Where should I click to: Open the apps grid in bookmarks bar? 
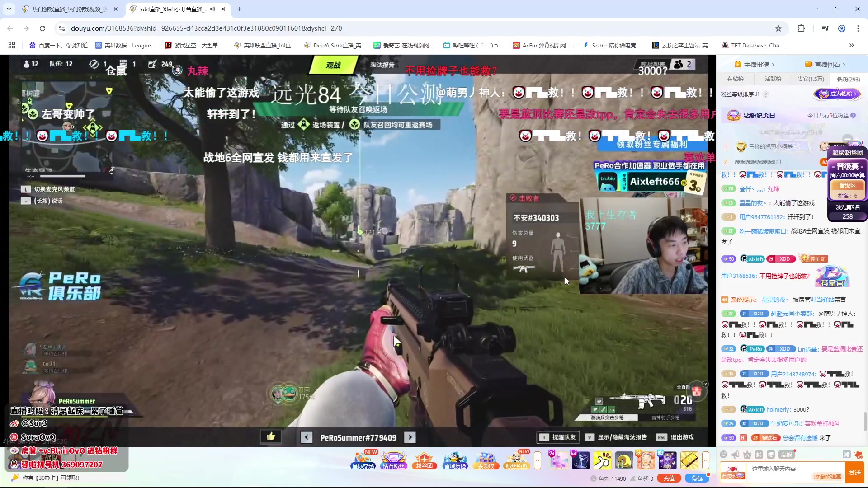coord(12,45)
